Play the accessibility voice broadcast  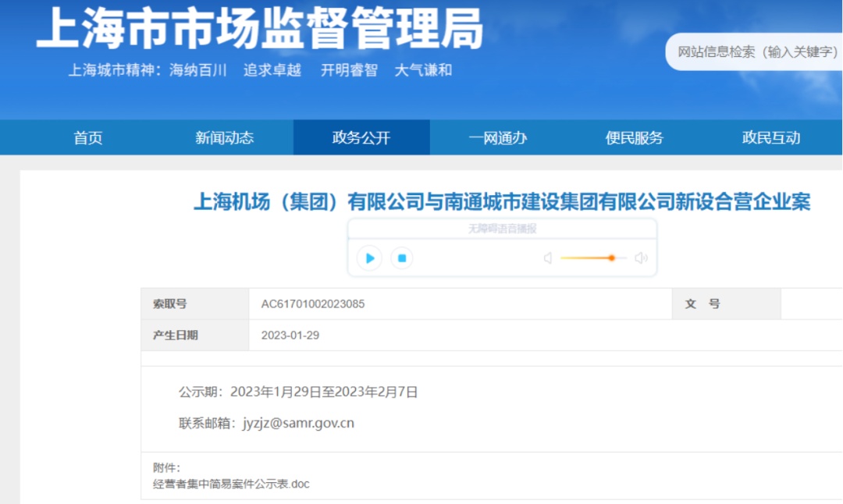click(369, 258)
